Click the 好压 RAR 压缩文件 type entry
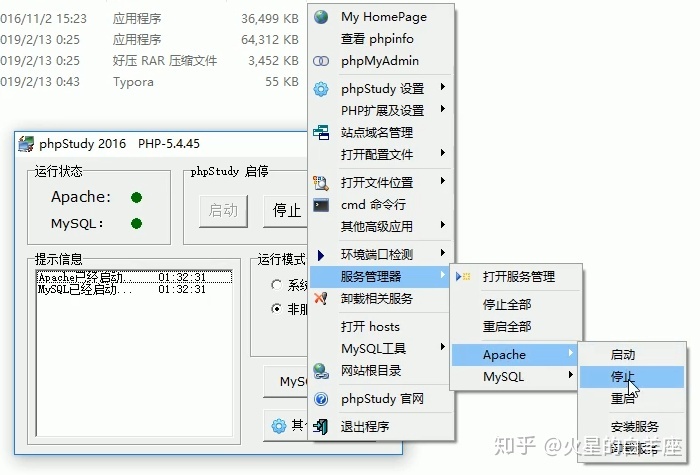The width and height of the screenshot is (700, 475). [165, 61]
